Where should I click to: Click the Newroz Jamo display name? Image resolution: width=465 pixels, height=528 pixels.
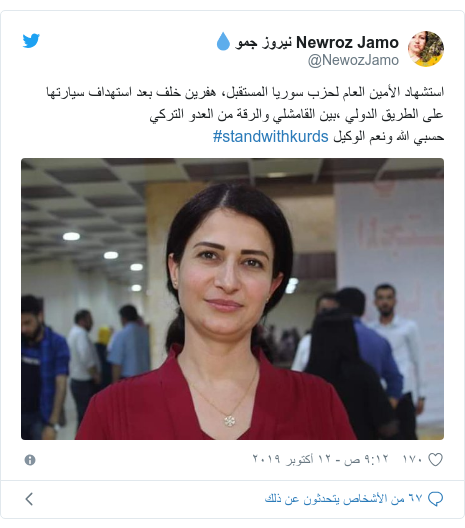tap(347, 42)
